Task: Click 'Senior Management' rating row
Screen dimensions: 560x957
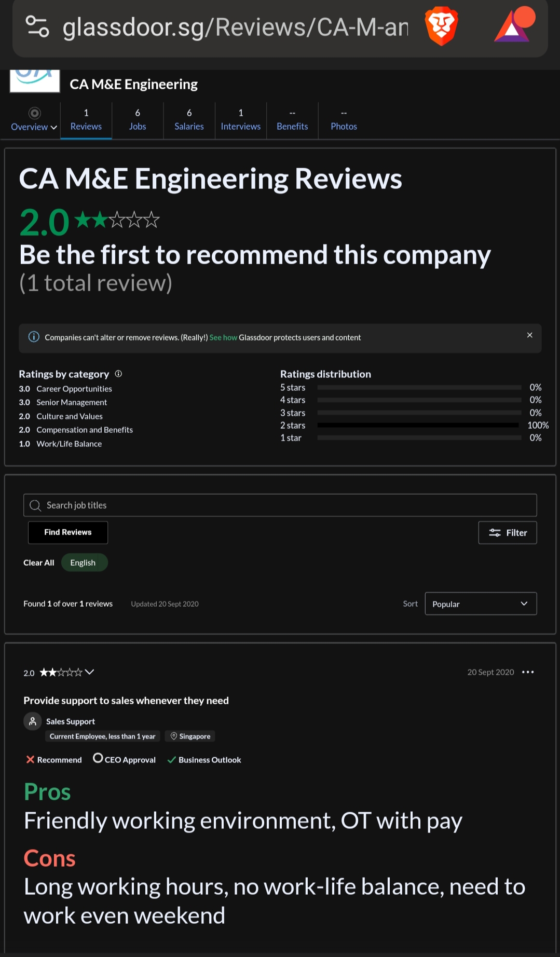Action: tap(63, 402)
